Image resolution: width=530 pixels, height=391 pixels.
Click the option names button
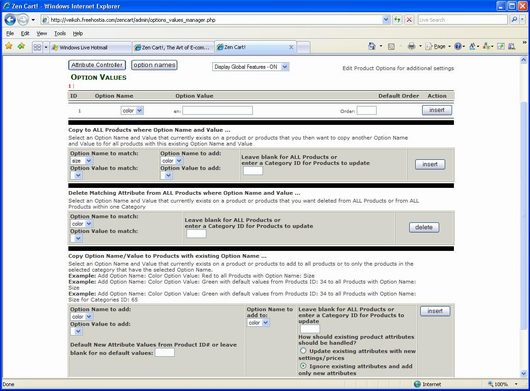[154, 65]
